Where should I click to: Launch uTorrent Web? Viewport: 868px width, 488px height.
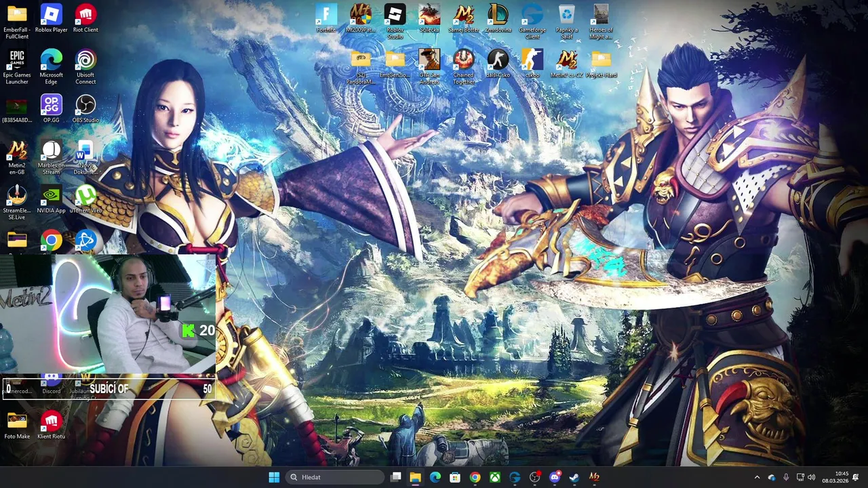[x=85, y=199]
